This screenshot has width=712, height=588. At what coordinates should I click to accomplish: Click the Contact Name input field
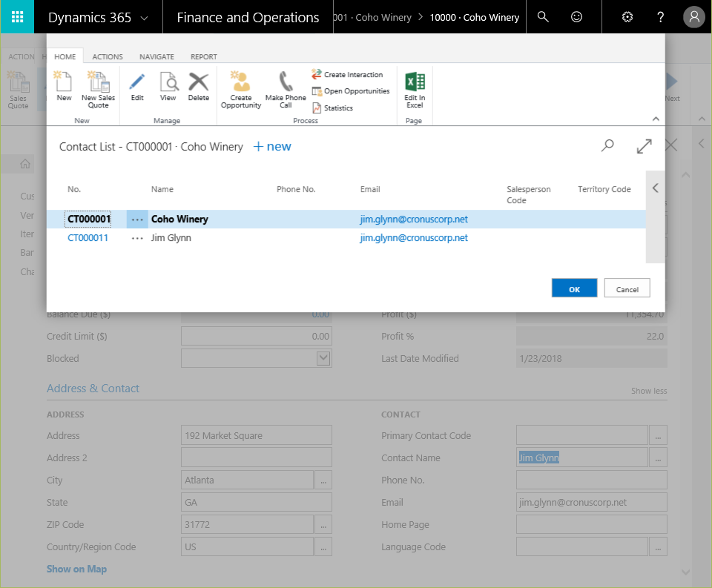581,457
